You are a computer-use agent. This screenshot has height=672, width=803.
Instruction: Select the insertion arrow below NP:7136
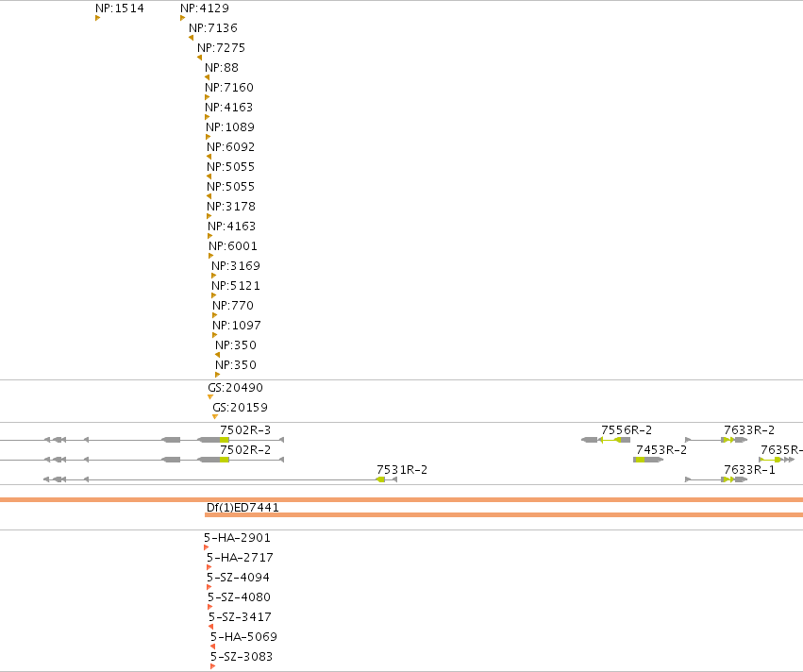pos(191,38)
